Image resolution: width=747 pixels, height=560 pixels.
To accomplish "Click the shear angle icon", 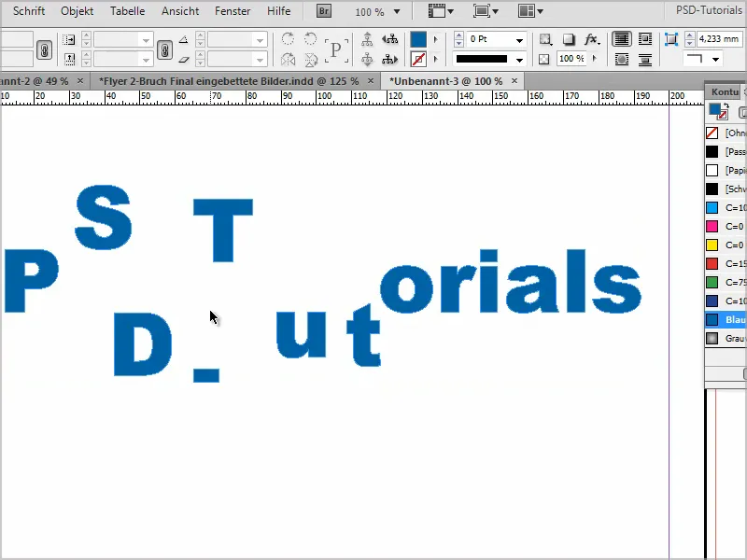I will [183, 60].
